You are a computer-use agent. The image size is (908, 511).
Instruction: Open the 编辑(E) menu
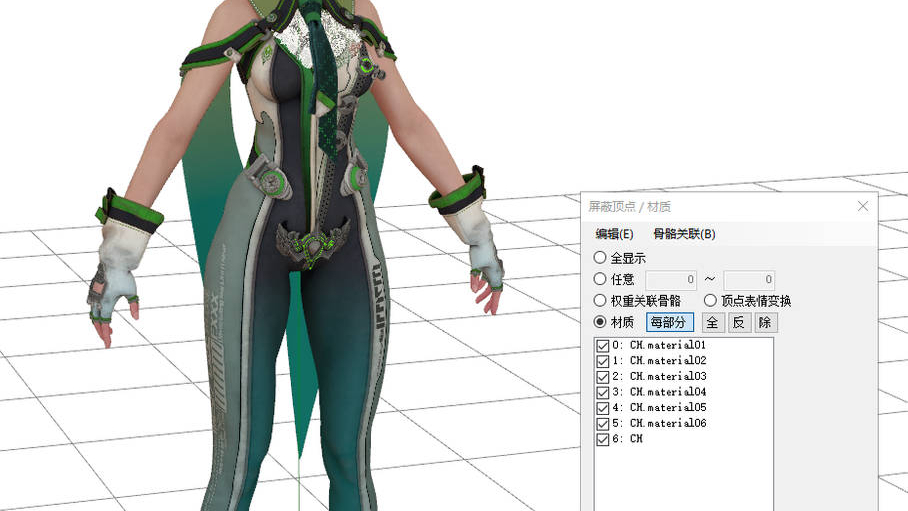[614, 234]
